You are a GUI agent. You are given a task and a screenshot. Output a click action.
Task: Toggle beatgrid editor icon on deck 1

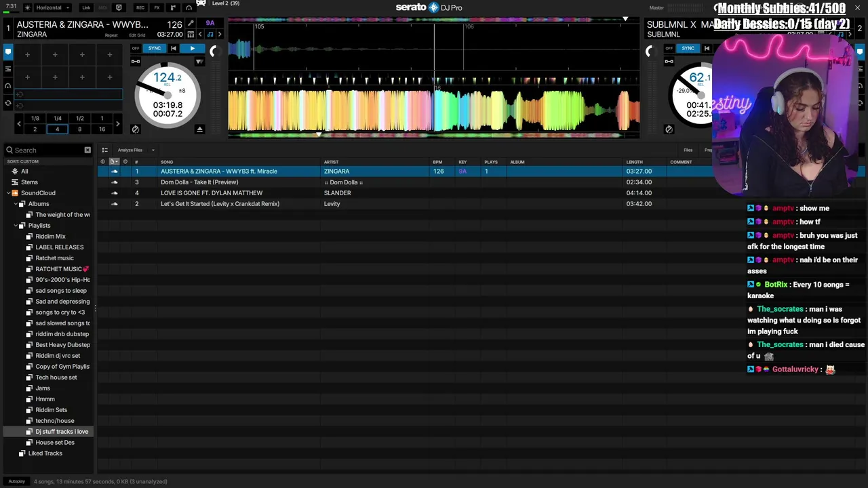[191, 35]
